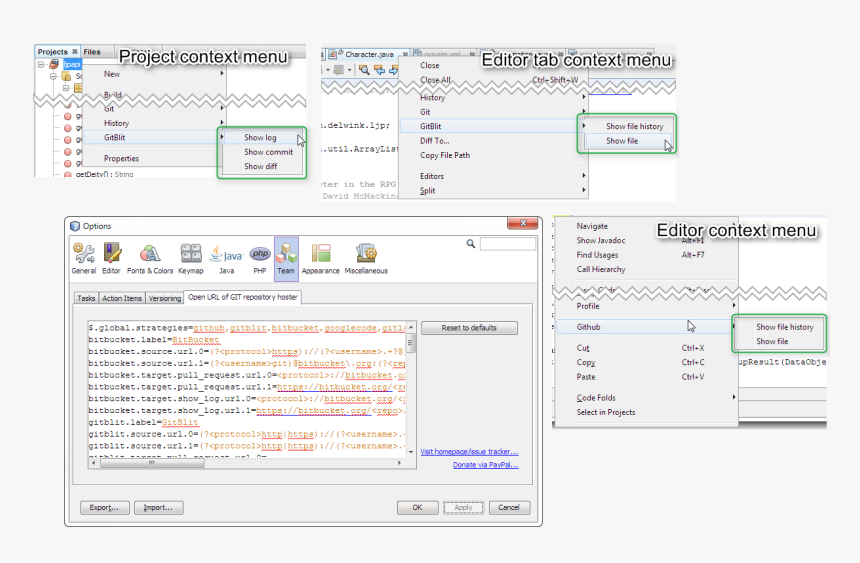Select the Projects tab
The width and height of the screenshot is (860, 563).
click(57, 52)
